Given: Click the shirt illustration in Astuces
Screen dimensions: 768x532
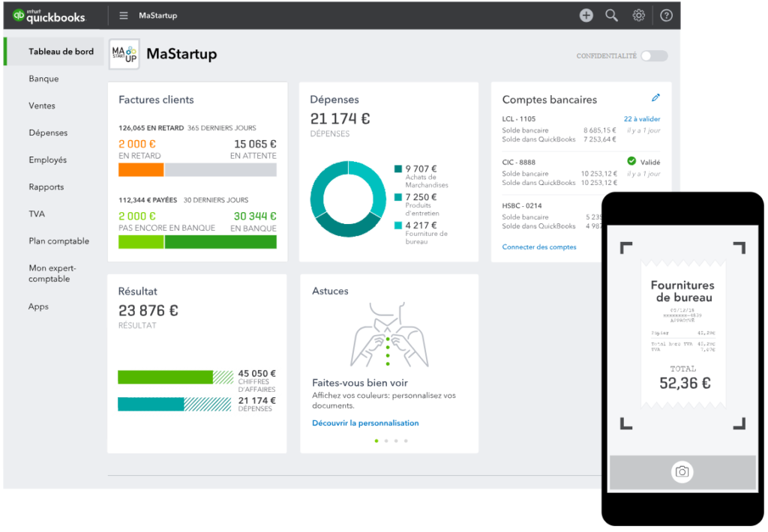Looking at the screenshot, I should [x=389, y=335].
